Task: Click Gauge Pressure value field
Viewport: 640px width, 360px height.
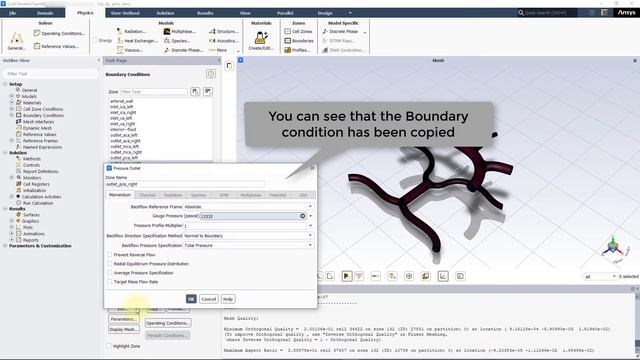Action: (252, 216)
